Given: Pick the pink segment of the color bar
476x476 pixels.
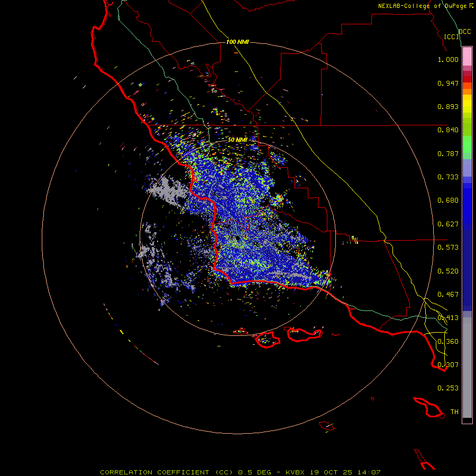Looking at the screenshot, I should click(467, 57).
